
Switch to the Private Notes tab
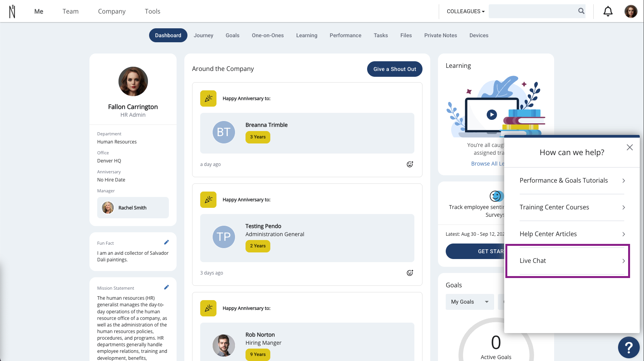pos(441,35)
